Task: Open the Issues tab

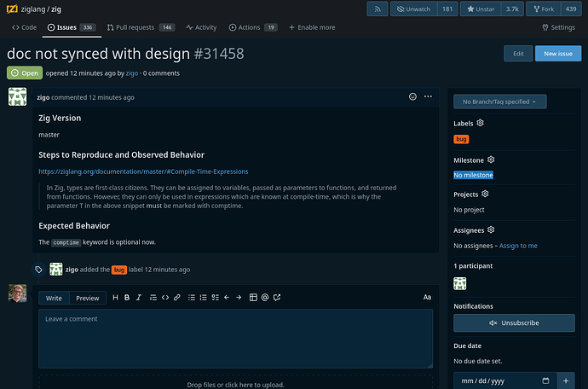Action: (x=72, y=27)
